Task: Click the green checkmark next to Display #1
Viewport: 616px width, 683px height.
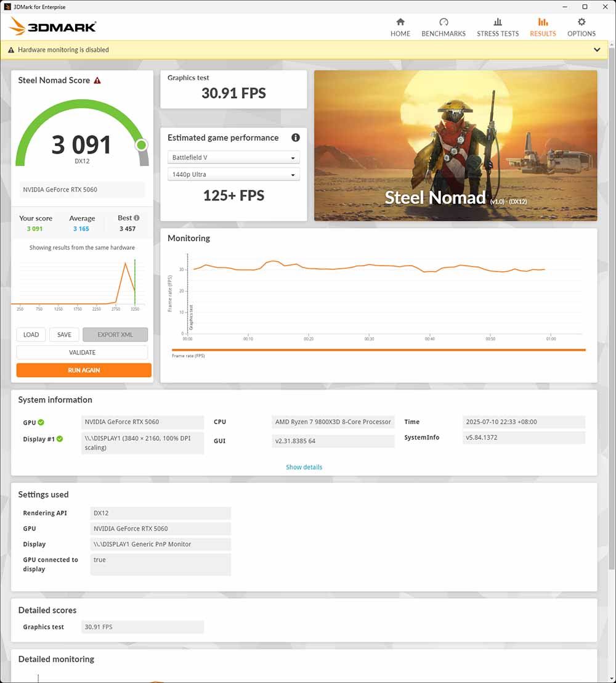Action: coord(60,439)
